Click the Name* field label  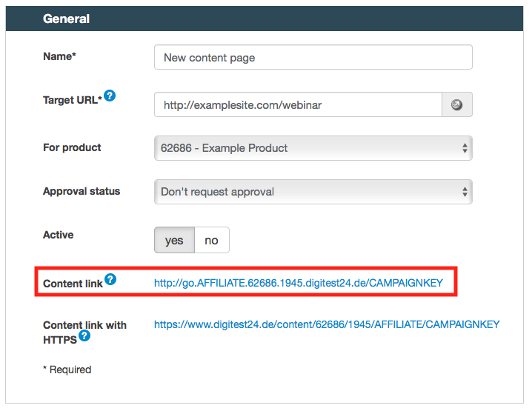[x=60, y=57]
